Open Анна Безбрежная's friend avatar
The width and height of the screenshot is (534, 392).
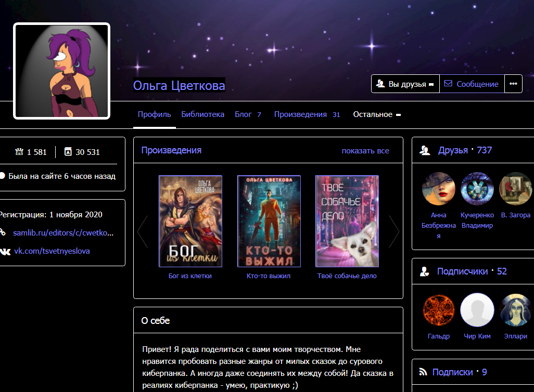pos(438,189)
